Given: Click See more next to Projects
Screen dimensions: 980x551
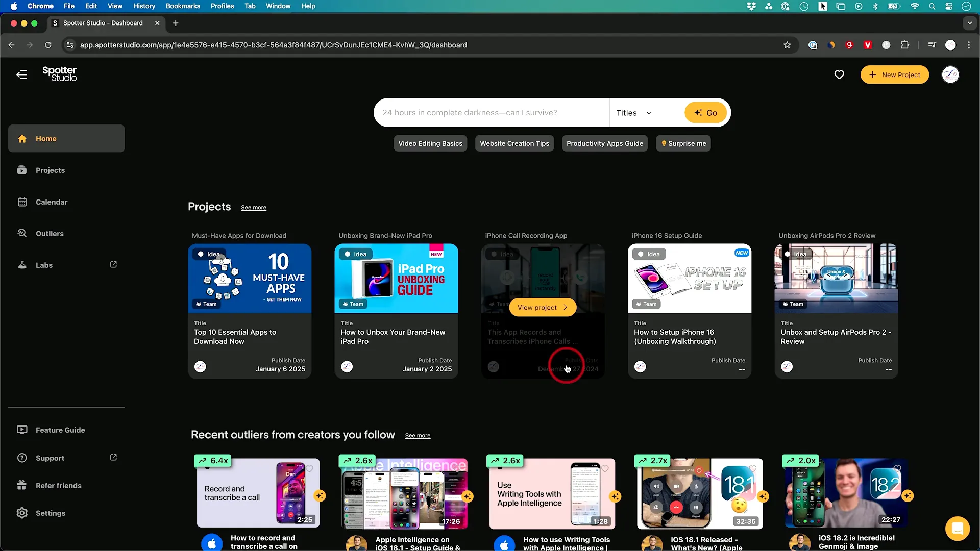Looking at the screenshot, I should [x=254, y=208].
